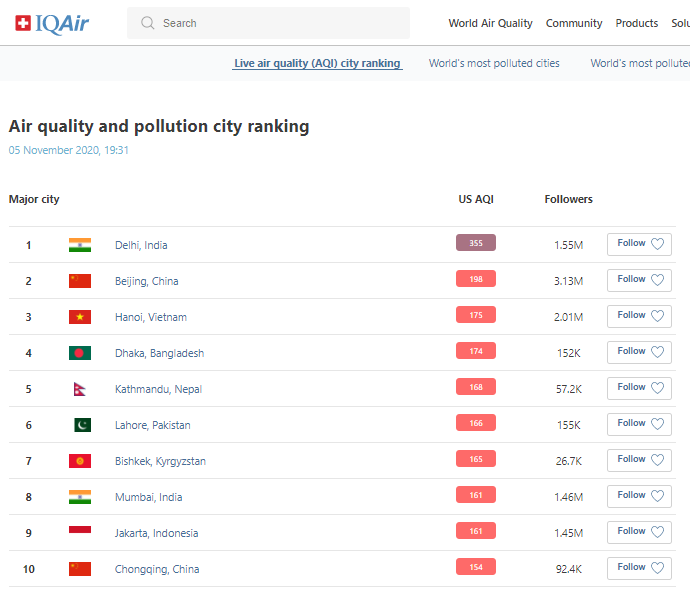
Task: Toggle Follow for Beijing, China
Action: coord(639,280)
